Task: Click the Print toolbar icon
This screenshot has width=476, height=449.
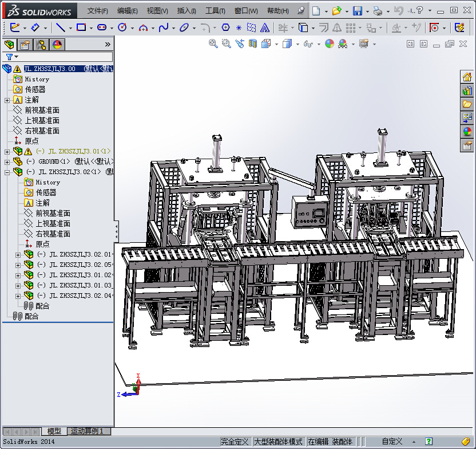Action: (x=378, y=11)
